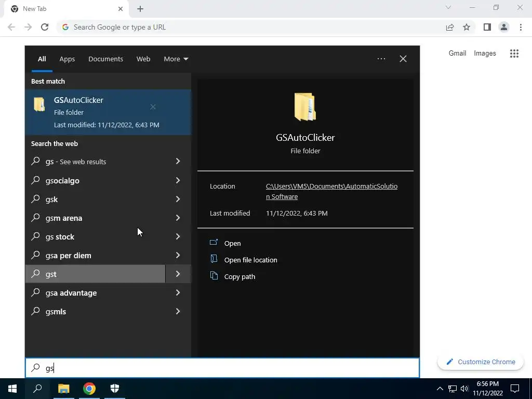532x399 pixels.
Task: Open the GSAutoClicker best match result
Action: tap(108, 112)
